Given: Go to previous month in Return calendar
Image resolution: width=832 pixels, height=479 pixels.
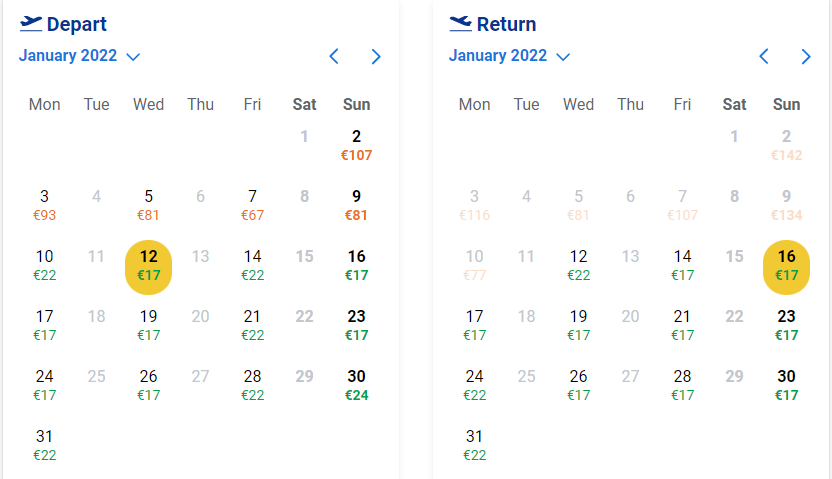Looking at the screenshot, I should [764, 56].
